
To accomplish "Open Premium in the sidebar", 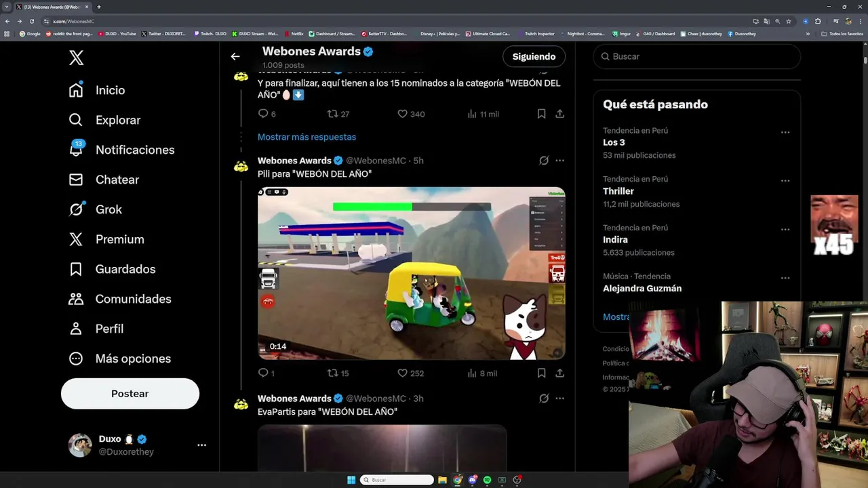I will [106, 239].
